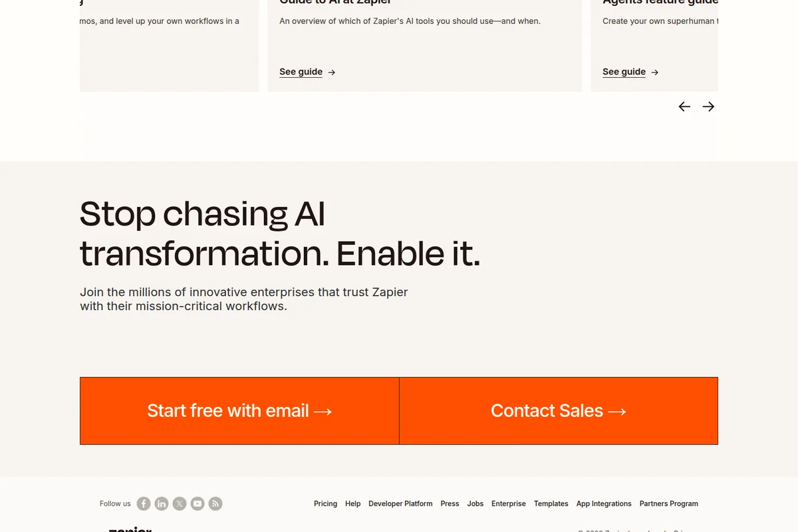Screen dimensions: 798x532
Task: Open the Press page
Action: point(450,503)
